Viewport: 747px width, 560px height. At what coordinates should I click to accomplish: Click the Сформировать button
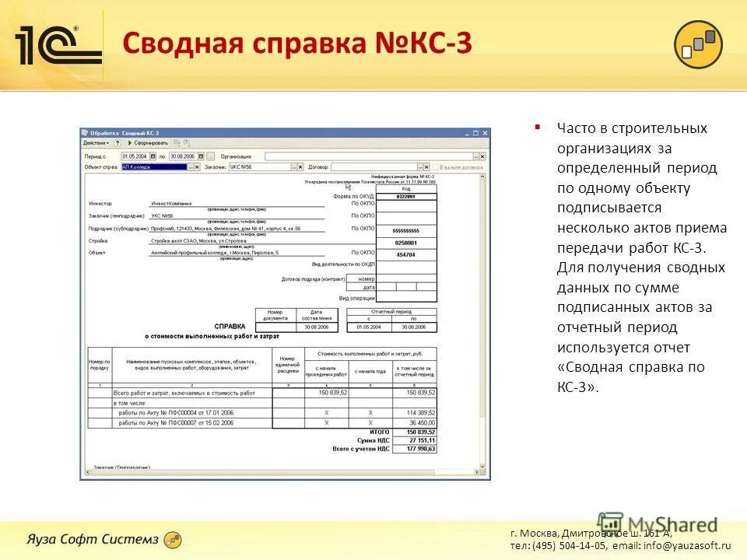click(x=148, y=143)
